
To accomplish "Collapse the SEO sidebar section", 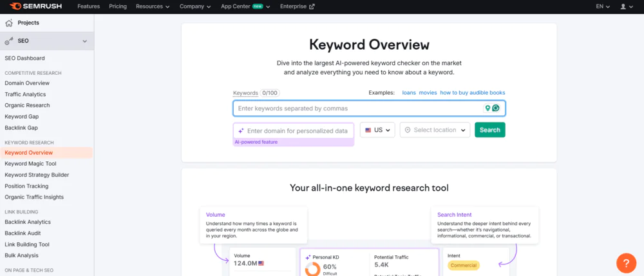I will click(84, 41).
